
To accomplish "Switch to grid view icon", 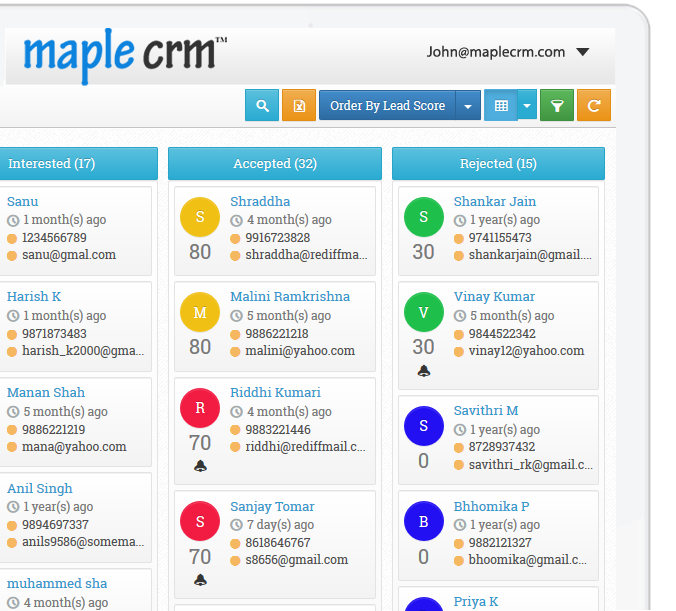I will (501, 105).
